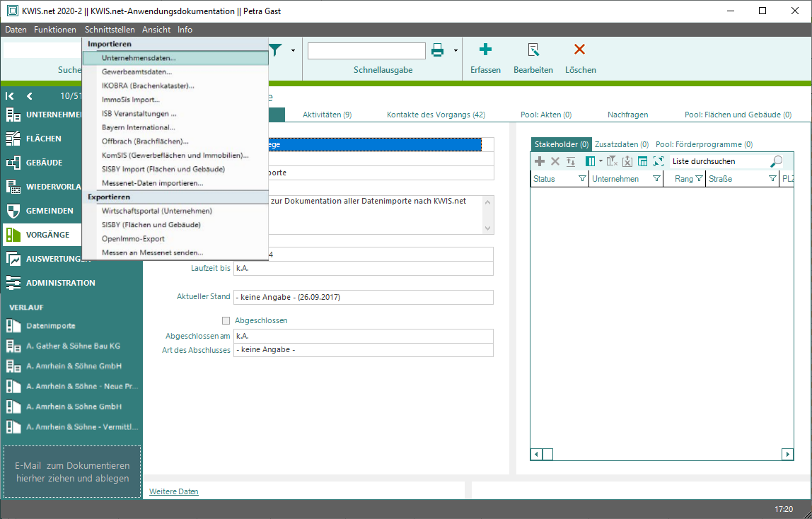Click the Erfassen plus button
This screenshot has width=812, height=519.
(485, 50)
